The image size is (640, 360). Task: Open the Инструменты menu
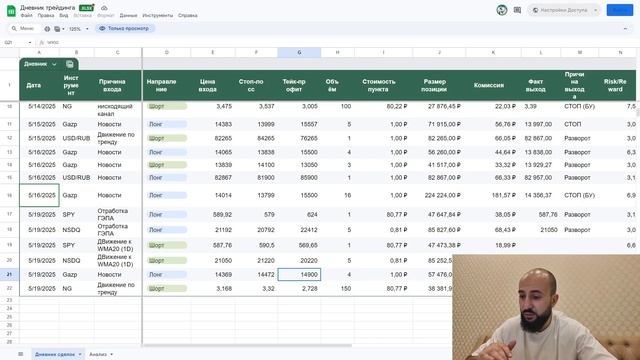tap(158, 16)
